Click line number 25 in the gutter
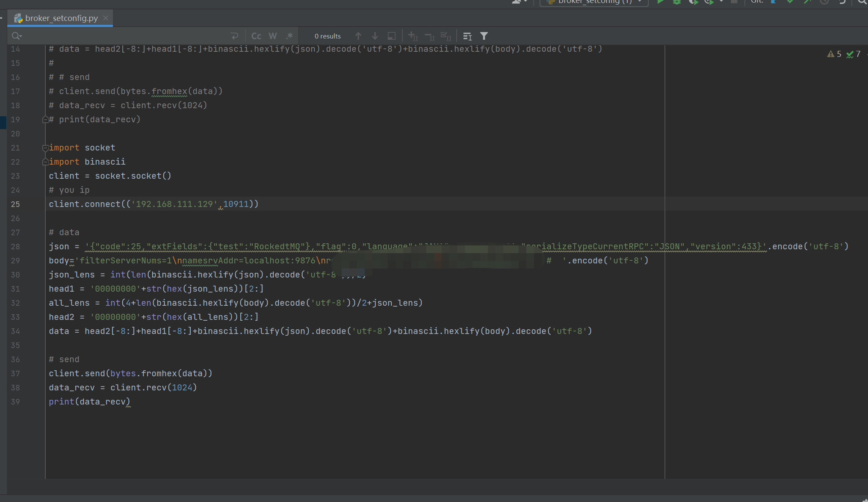Image resolution: width=868 pixels, height=502 pixels. point(15,204)
